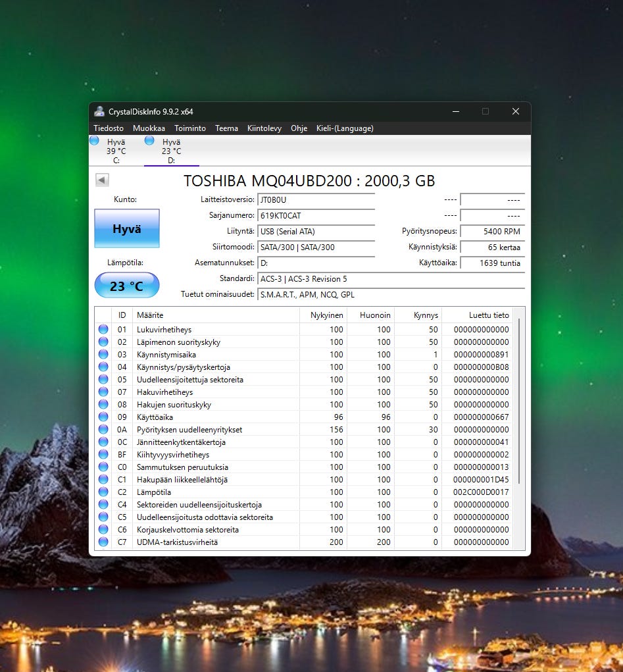The width and height of the screenshot is (623, 672).
Task: Click the Kynnys column header
Action: 418,315
